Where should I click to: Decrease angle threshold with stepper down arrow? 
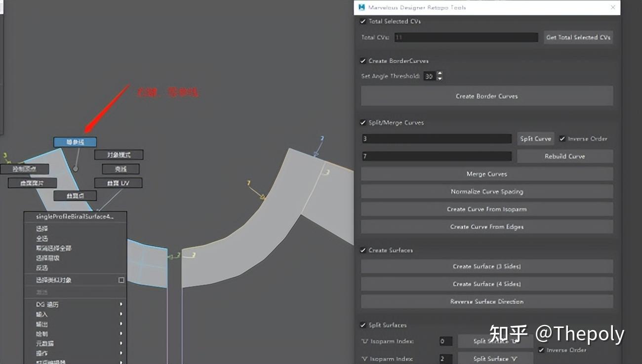(x=440, y=79)
